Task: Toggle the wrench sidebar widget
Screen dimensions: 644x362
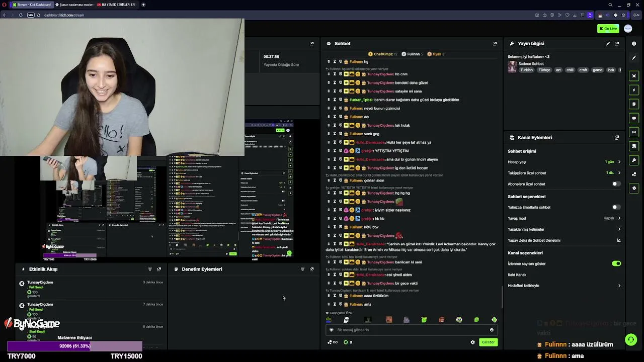Action: click(x=634, y=160)
